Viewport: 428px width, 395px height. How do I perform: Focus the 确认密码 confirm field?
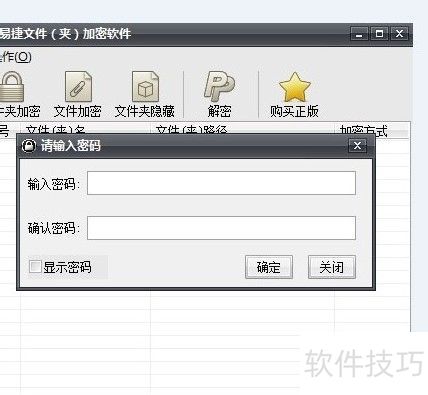(221, 228)
